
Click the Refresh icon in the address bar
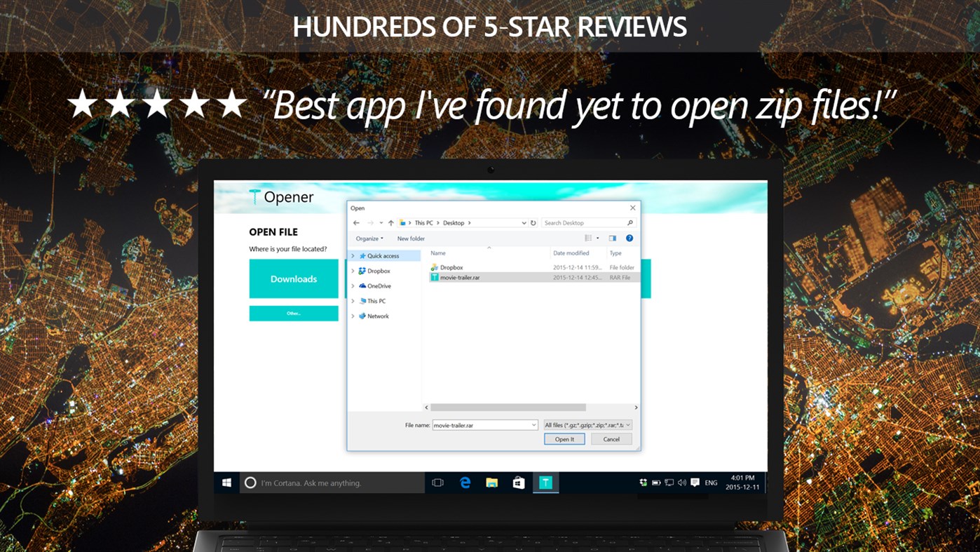(533, 222)
